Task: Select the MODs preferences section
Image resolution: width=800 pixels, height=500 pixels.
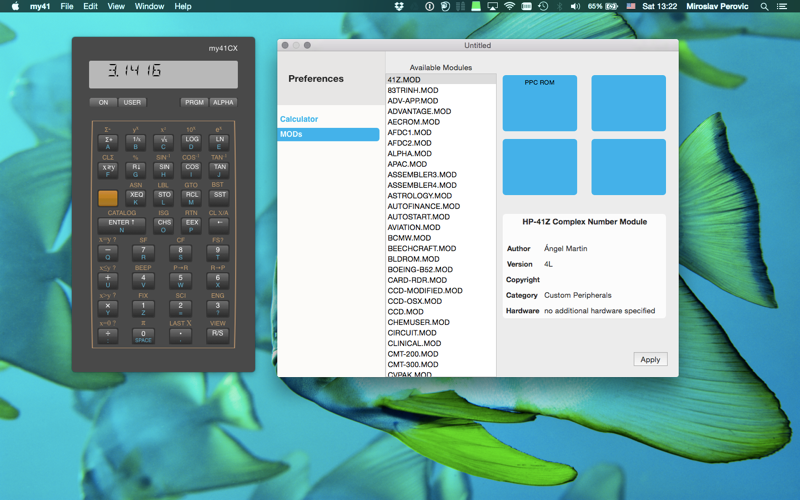Action: coord(328,134)
